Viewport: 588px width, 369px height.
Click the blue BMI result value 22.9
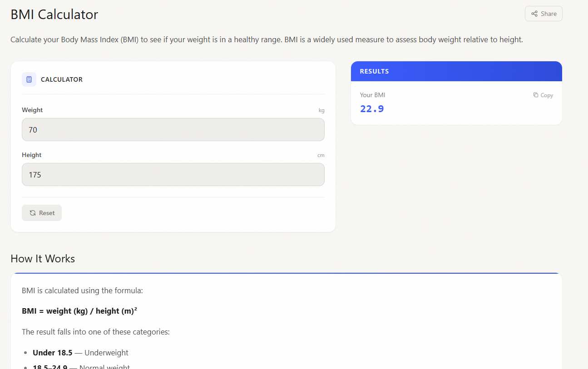[x=372, y=108]
